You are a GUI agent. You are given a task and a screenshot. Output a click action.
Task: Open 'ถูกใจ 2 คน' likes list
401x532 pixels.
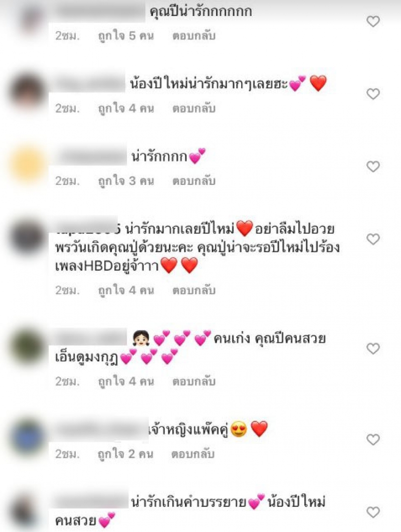click(x=125, y=454)
